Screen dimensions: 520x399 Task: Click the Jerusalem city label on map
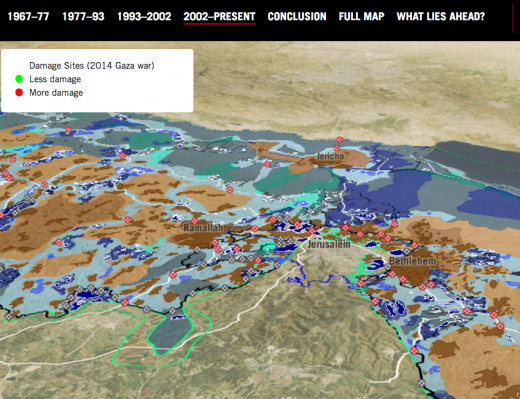pos(329,244)
